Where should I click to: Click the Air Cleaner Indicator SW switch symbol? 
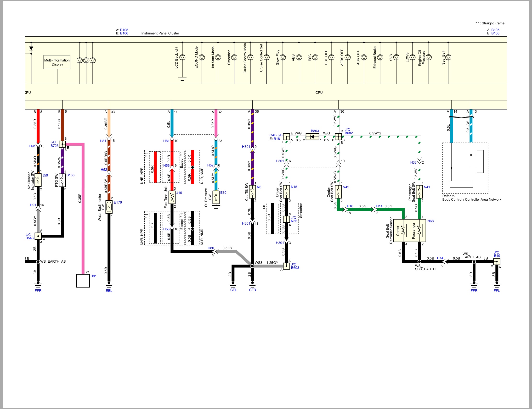pos(38,180)
